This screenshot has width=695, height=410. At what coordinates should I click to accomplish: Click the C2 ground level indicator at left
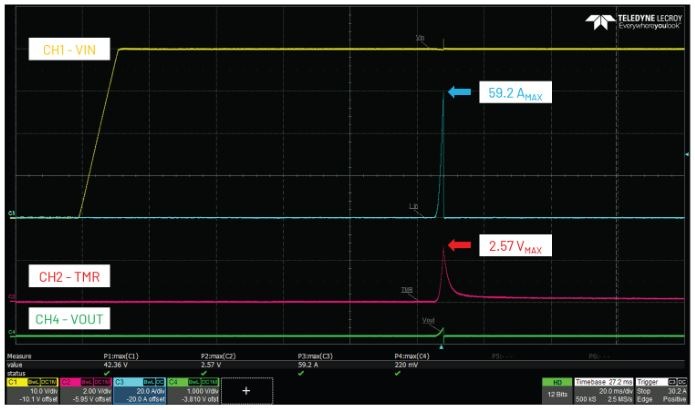12,297
